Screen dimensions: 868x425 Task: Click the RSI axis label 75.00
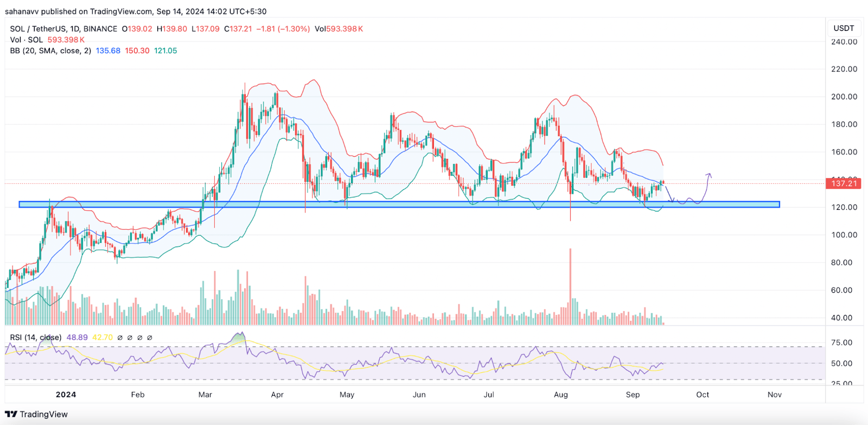pyautogui.click(x=842, y=343)
